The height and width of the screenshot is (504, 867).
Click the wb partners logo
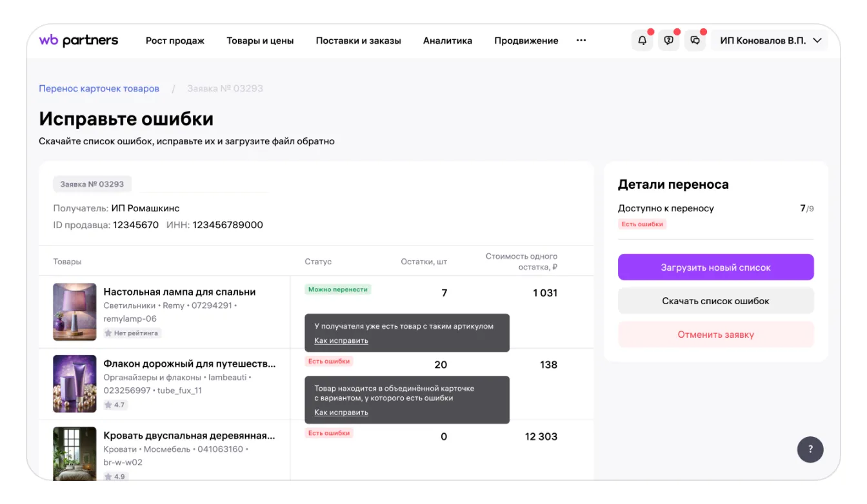[79, 41]
